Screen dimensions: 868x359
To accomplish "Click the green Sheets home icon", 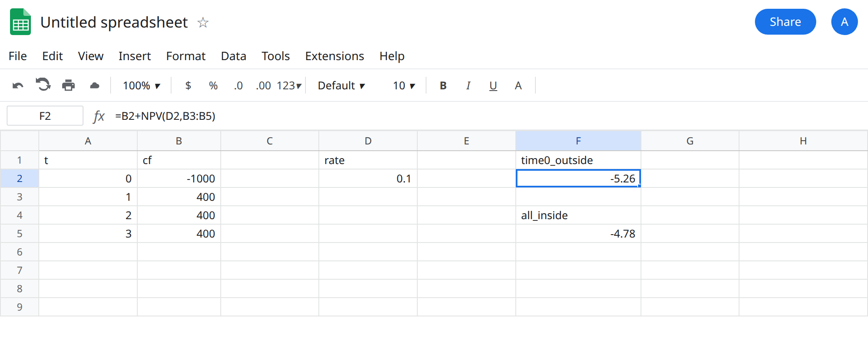I will click(x=20, y=22).
